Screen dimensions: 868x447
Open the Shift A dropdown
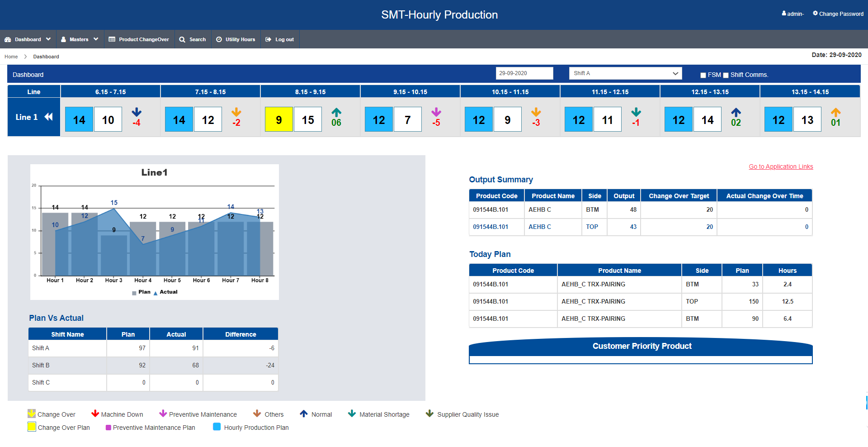(626, 73)
